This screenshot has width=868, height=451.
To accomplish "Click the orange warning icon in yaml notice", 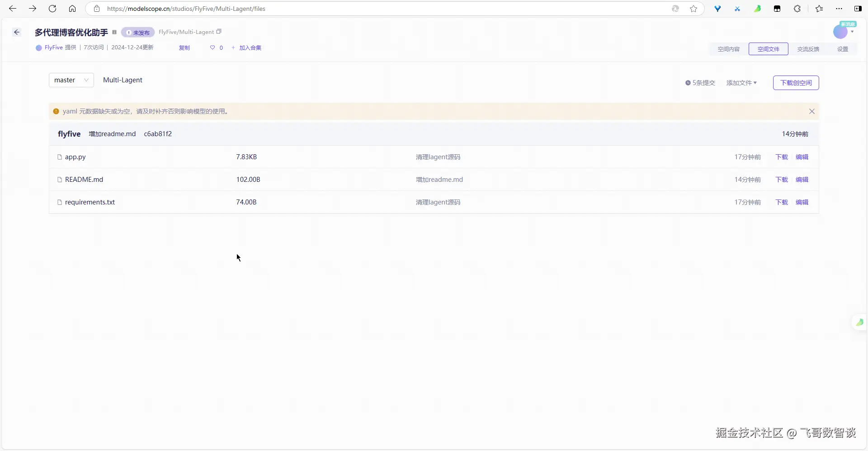I will pyautogui.click(x=56, y=111).
